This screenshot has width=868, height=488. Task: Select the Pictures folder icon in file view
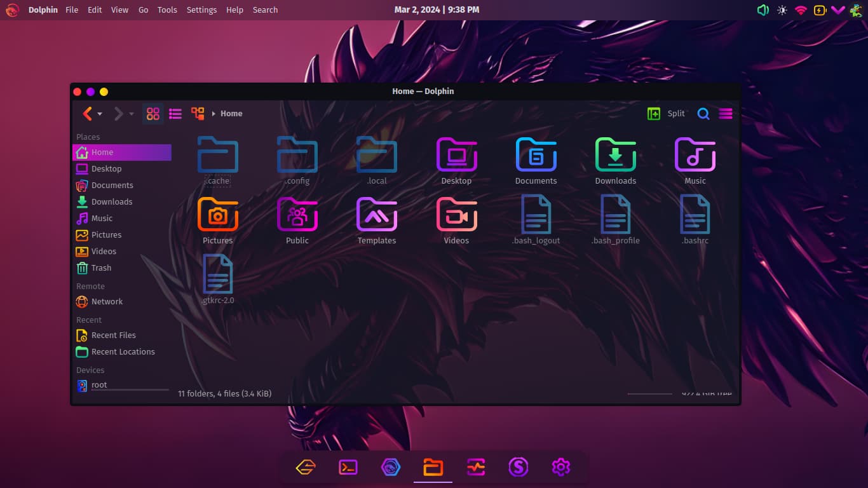pyautogui.click(x=218, y=214)
